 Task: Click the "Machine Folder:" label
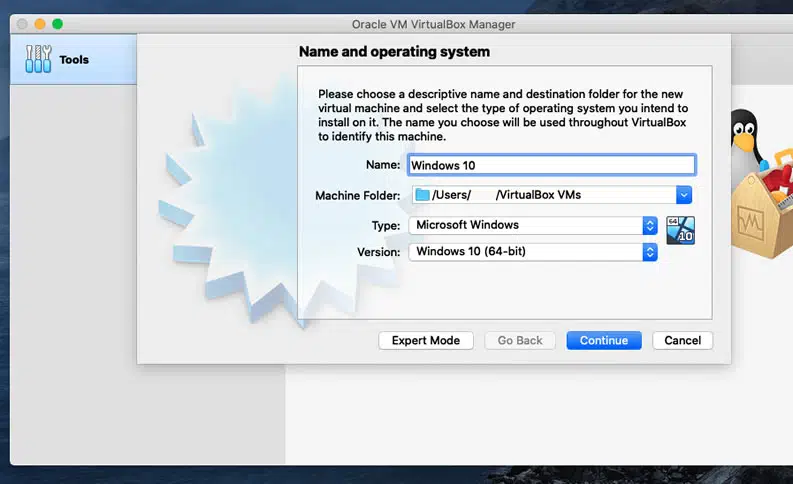tap(358, 196)
